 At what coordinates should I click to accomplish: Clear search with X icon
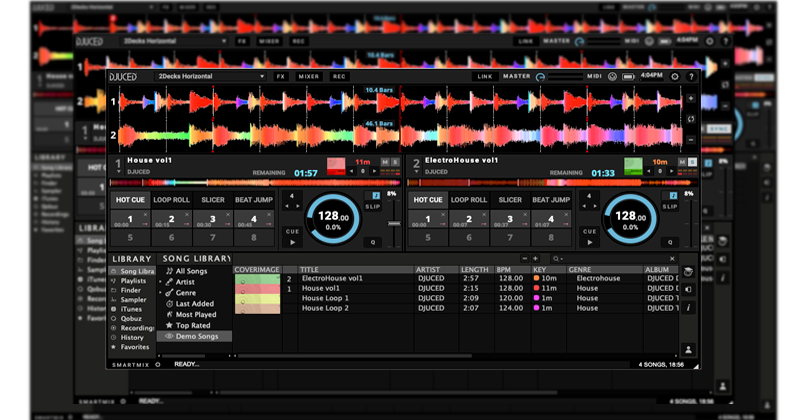pyautogui.click(x=672, y=259)
